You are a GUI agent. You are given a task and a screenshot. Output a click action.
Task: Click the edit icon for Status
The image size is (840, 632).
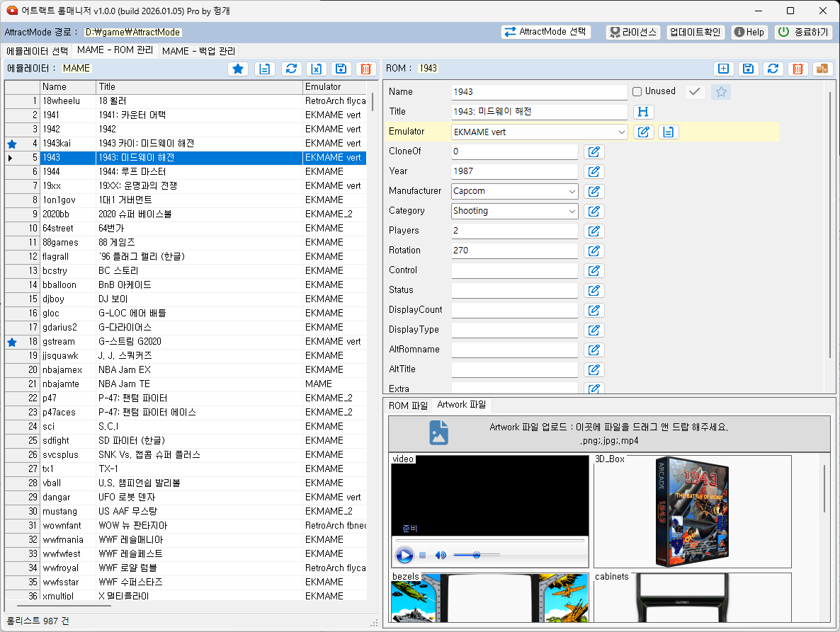click(594, 290)
